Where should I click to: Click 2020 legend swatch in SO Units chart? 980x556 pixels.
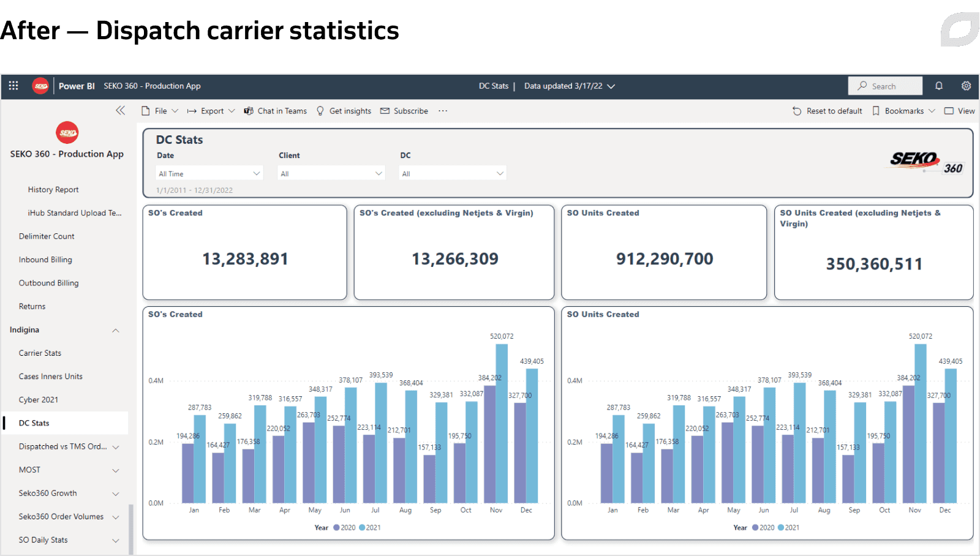coord(755,527)
